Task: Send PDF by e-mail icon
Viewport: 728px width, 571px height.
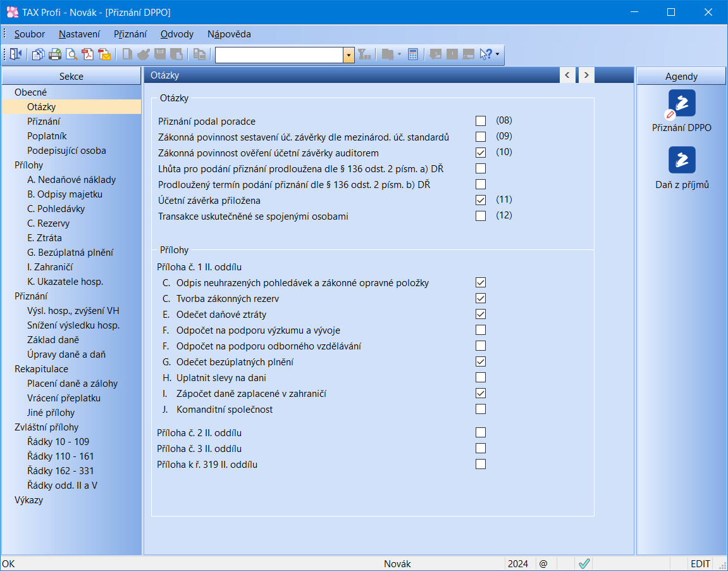Action: [104, 54]
